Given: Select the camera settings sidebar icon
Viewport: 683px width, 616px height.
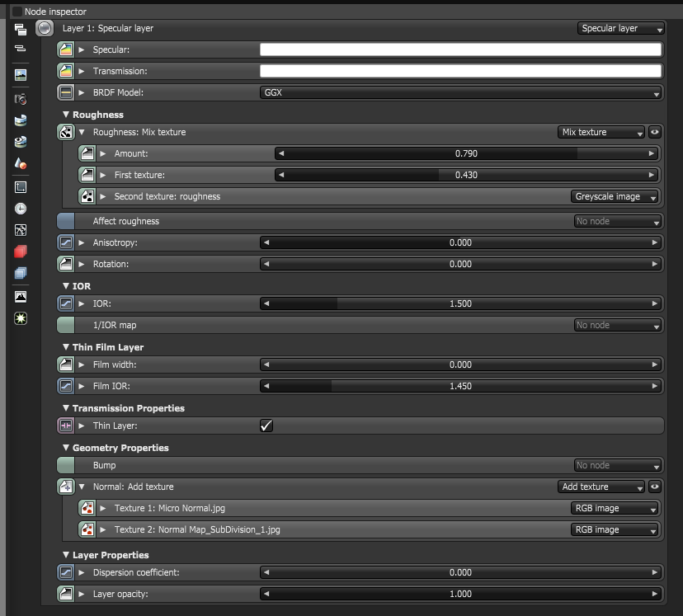Looking at the screenshot, I should click(x=21, y=99).
